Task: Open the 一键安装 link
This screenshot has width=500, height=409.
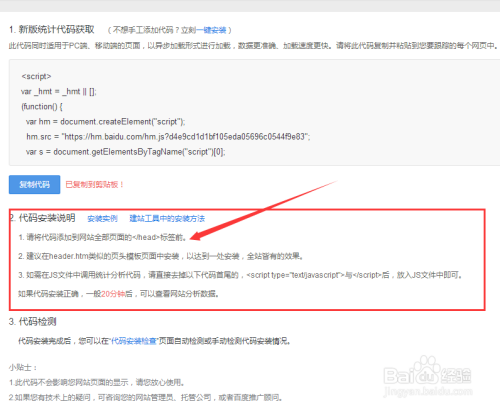Action: (x=211, y=30)
